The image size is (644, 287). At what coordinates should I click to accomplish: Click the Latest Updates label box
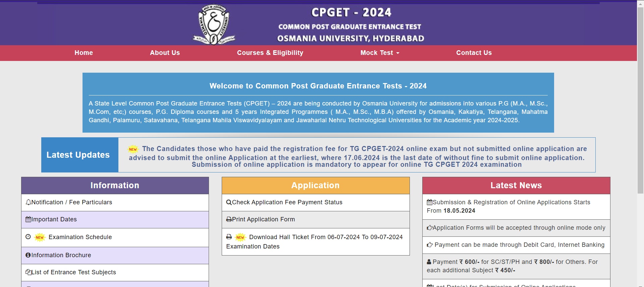80,155
